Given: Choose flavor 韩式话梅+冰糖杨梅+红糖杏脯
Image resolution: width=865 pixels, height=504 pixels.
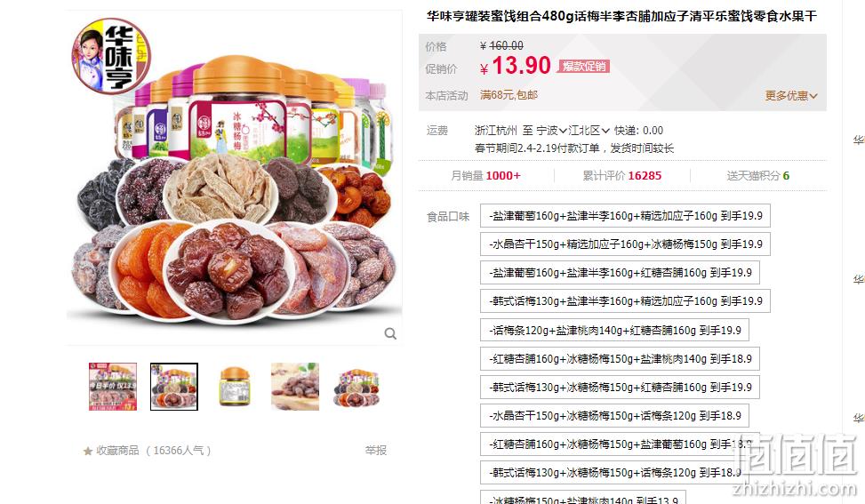Looking at the screenshot, I should coord(620,387).
